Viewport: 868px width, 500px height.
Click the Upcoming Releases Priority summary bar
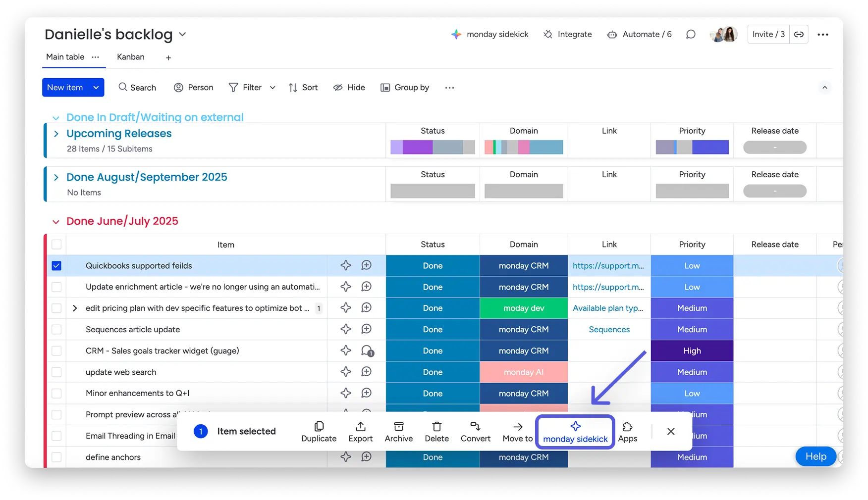pos(692,147)
